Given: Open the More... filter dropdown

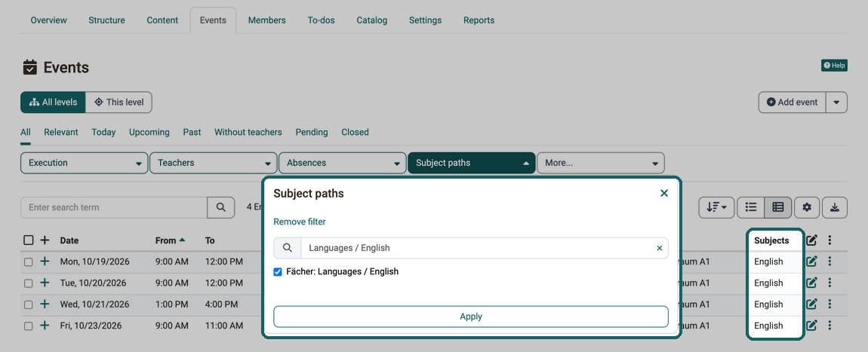Looking at the screenshot, I should 601,163.
